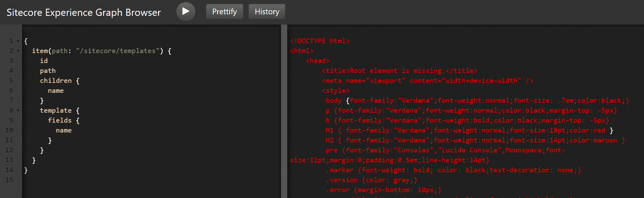
Task: Click the <head> tag line in results
Action: pyautogui.click(x=318, y=61)
